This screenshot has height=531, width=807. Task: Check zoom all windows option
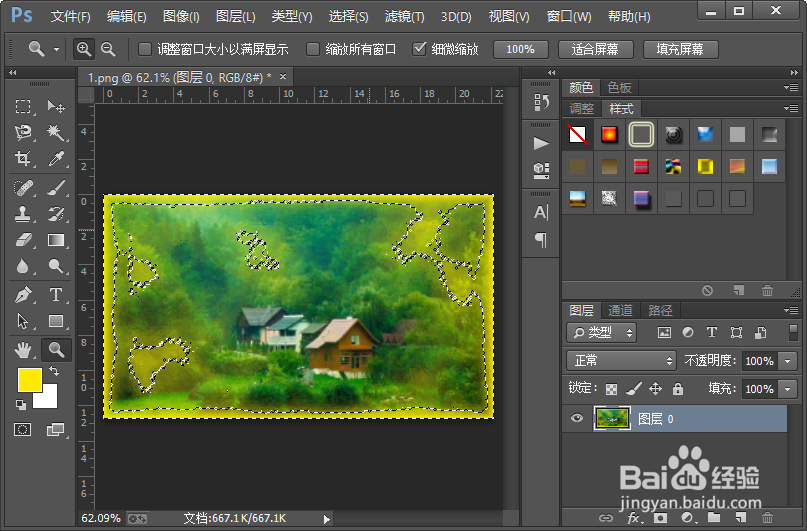(312, 49)
